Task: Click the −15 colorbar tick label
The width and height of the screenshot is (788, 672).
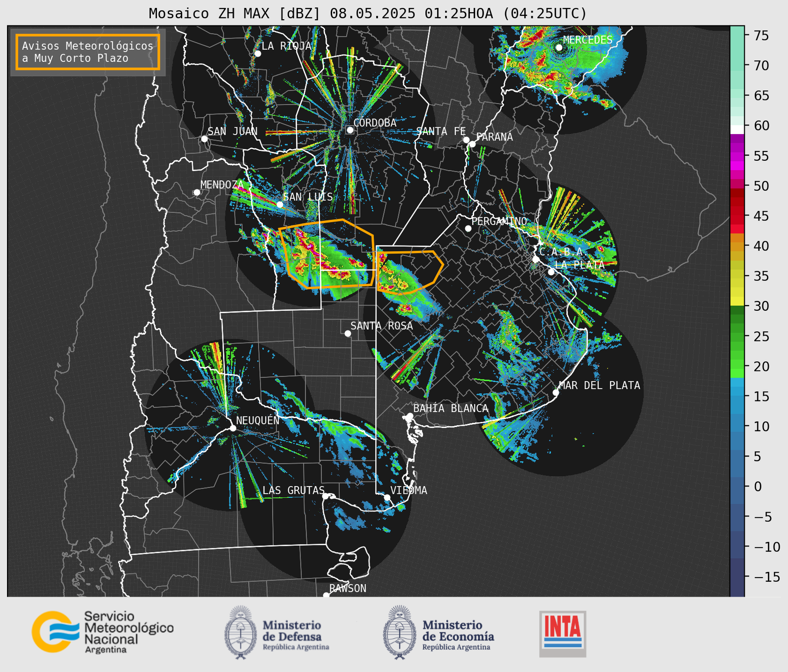Action: click(x=767, y=577)
